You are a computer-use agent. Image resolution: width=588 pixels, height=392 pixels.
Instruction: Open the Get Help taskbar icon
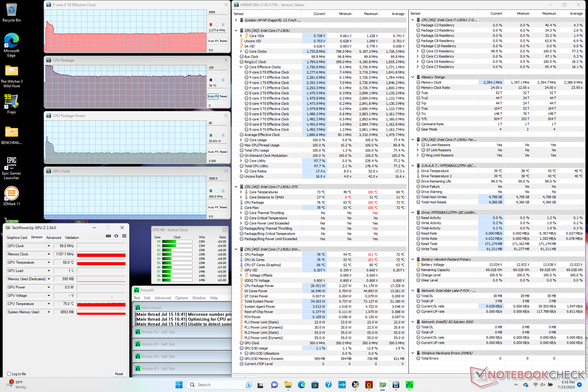[x=328, y=385]
